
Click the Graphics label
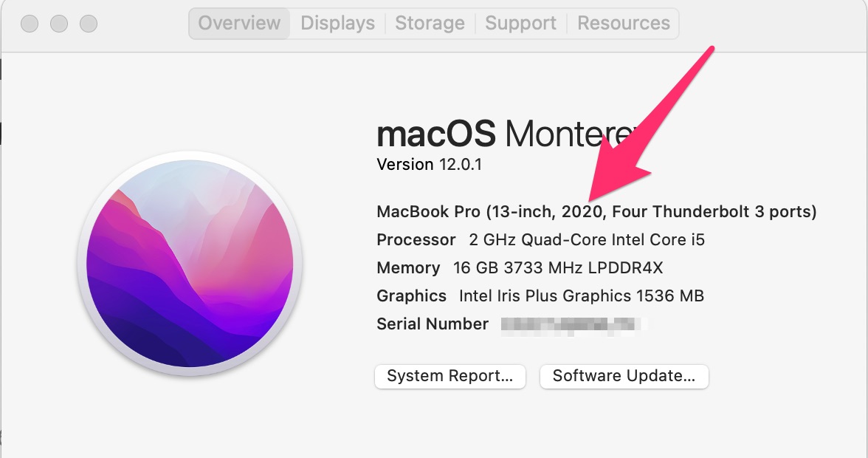pyautogui.click(x=411, y=296)
